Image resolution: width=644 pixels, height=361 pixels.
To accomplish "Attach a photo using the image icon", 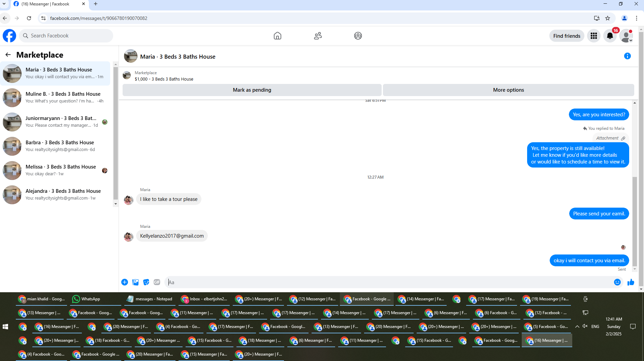I will click(135, 282).
